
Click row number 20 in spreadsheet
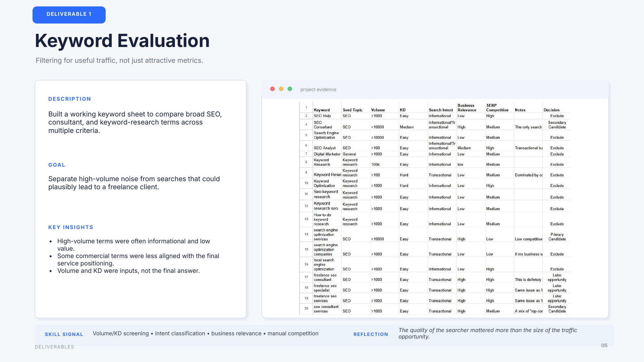coord(306,309)
